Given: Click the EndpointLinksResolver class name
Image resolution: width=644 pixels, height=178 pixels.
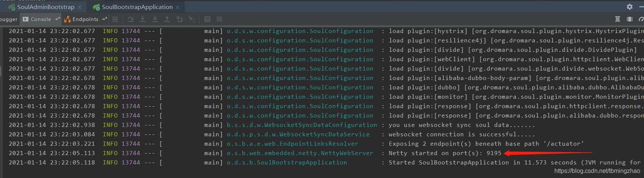Looking at the screenshot, I should [292, 144].
